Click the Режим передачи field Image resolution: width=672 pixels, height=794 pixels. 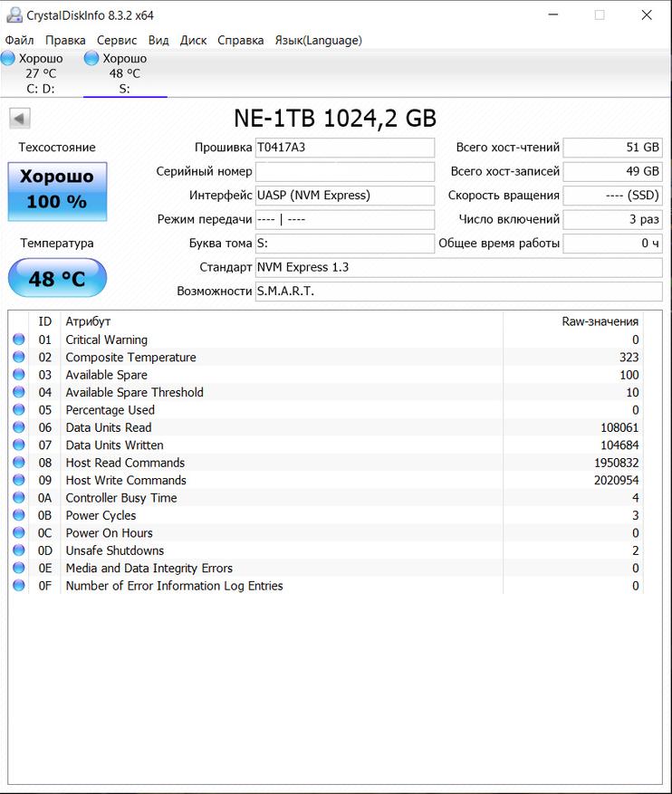pos(345,219)
